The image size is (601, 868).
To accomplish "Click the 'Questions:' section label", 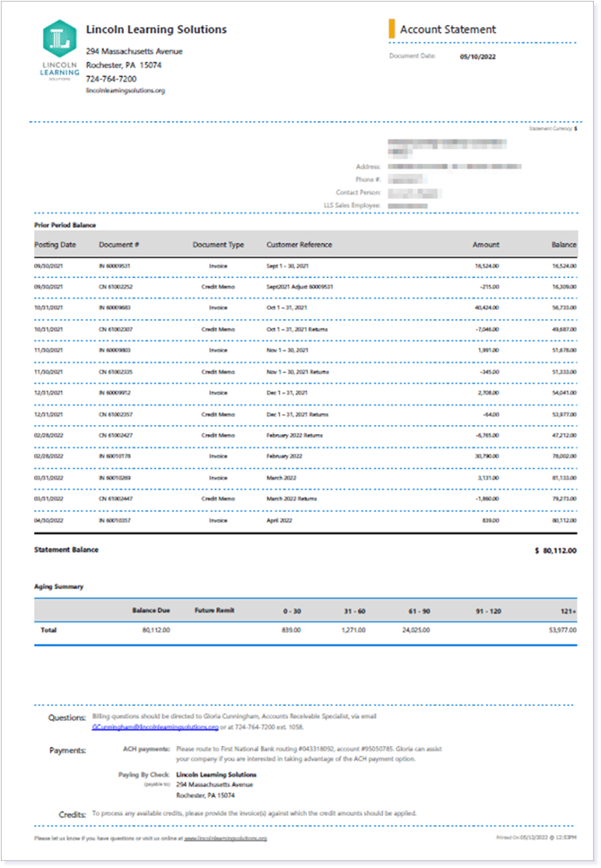I will (x=67, y=718).
